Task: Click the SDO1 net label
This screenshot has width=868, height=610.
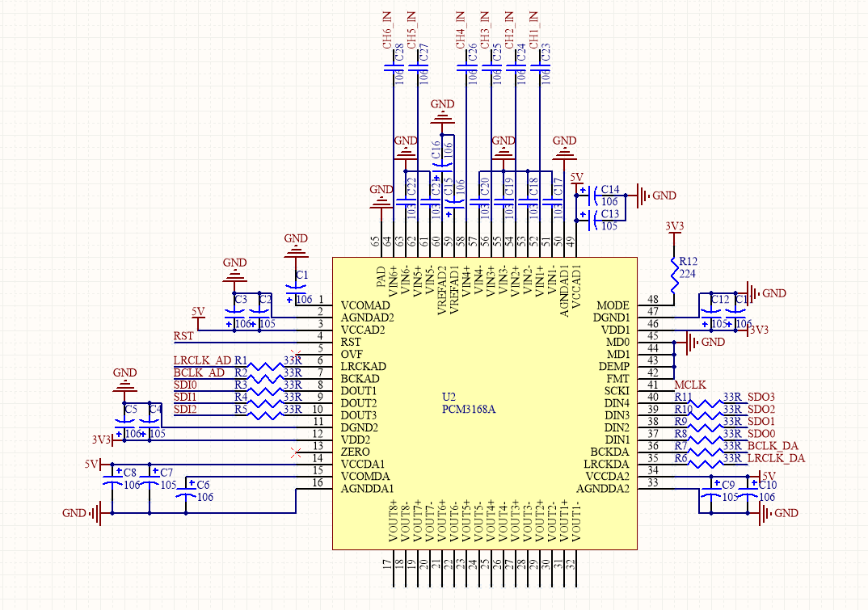Action: pos(761,421)
